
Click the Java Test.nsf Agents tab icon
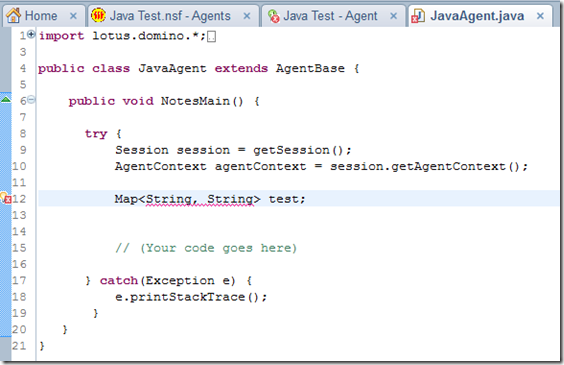click(98, 15)
